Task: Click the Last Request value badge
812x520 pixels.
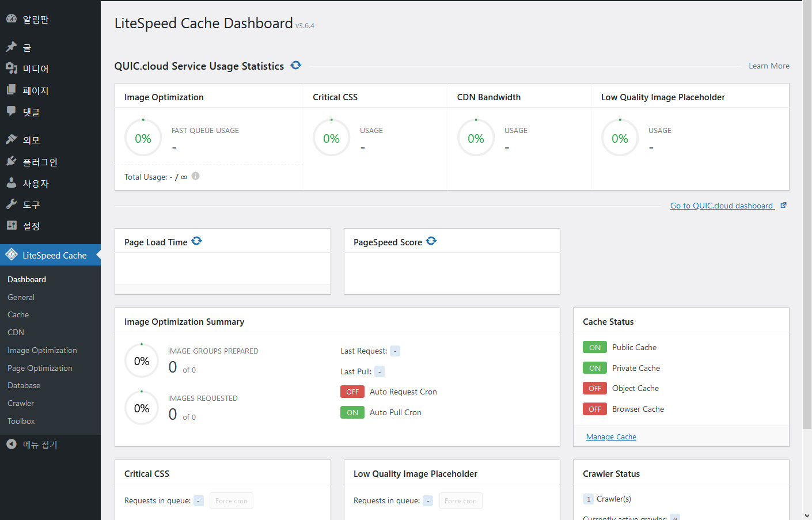Action: (x=395, y=351)
